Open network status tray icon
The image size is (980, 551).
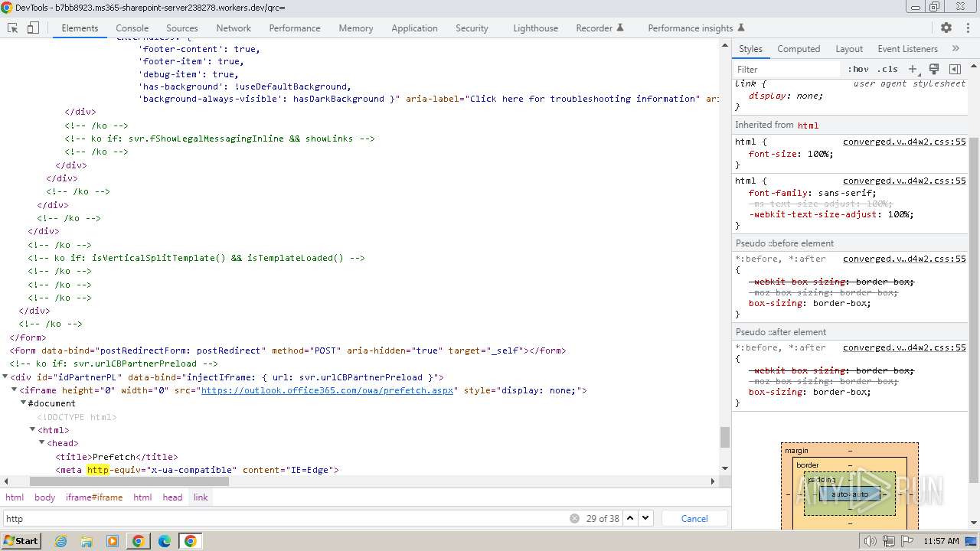tap(888, 541)
